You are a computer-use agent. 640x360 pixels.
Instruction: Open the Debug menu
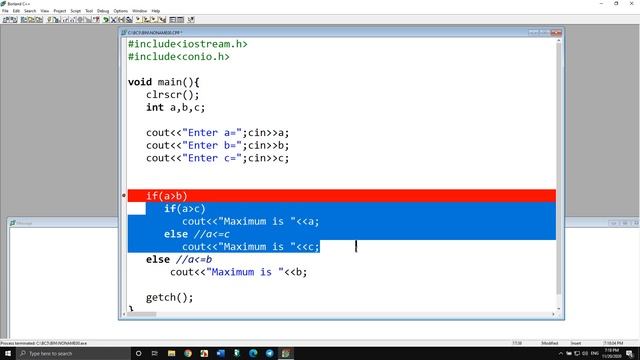(103, 11)
